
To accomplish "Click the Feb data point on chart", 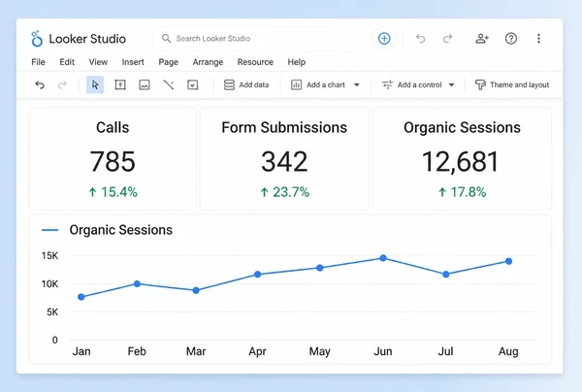I will point(137,283).
